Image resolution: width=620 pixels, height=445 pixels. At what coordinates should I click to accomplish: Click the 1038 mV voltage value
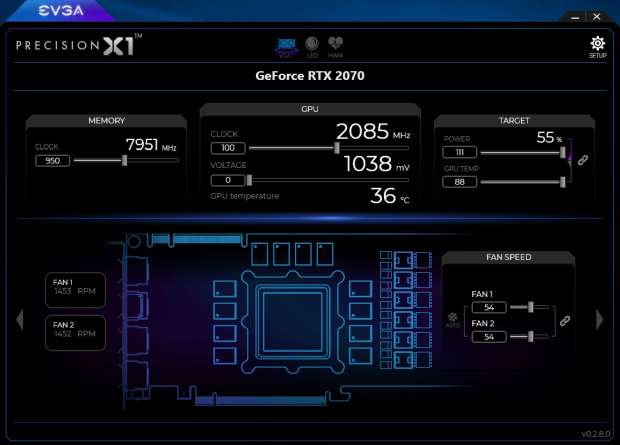376,164
